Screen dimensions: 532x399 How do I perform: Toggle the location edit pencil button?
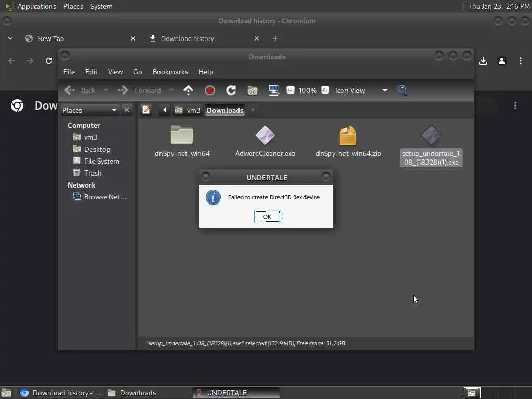[x=146, y=110]
